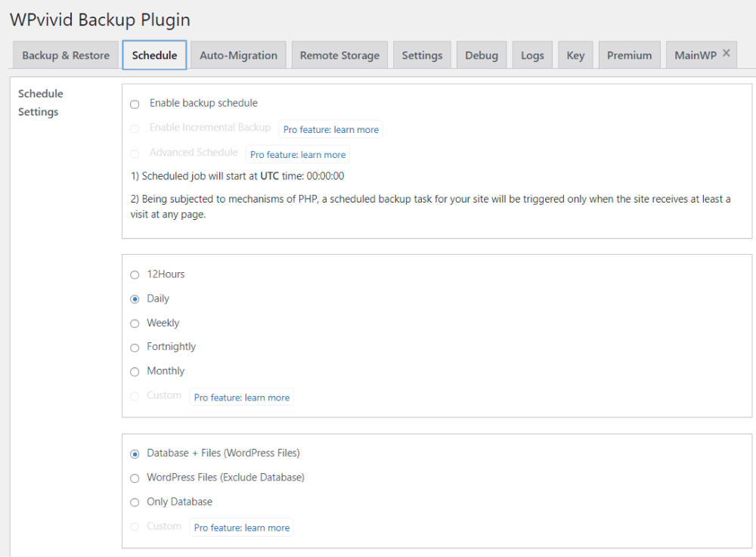Viewport: 756px width, 557px height.
Task: View the Logs tab
Action: 532,55
